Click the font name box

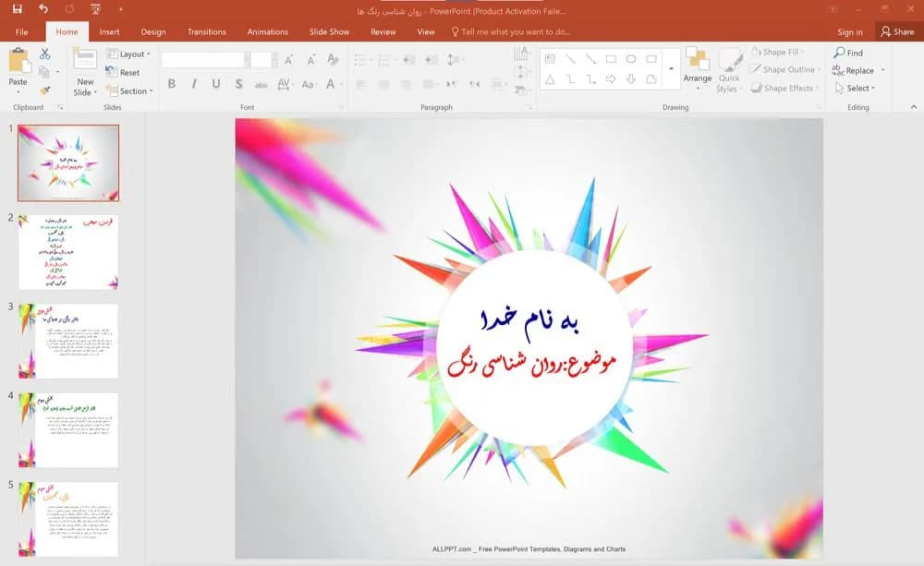pyautogui.click(x=202, y=59)
